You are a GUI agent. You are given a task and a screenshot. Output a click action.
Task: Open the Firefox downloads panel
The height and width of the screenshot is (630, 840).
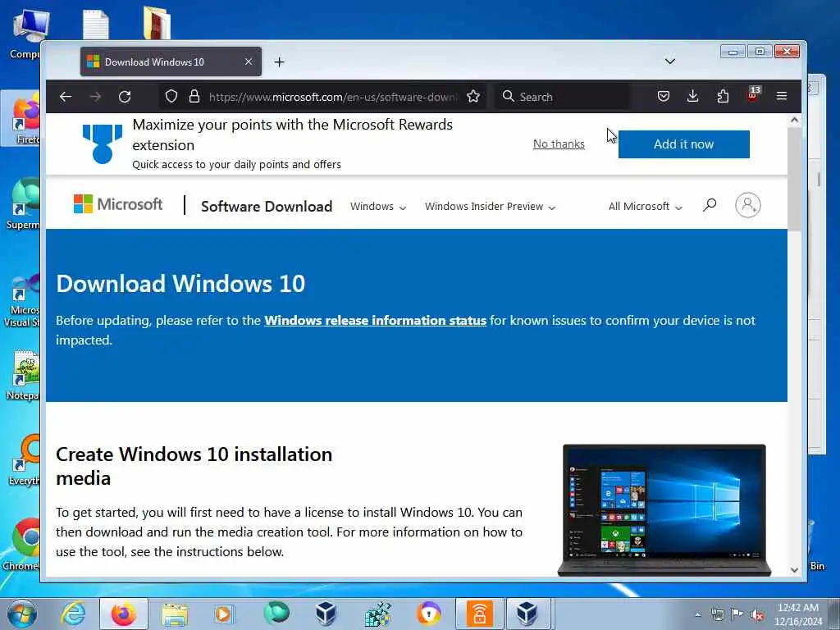click(692, 97)
